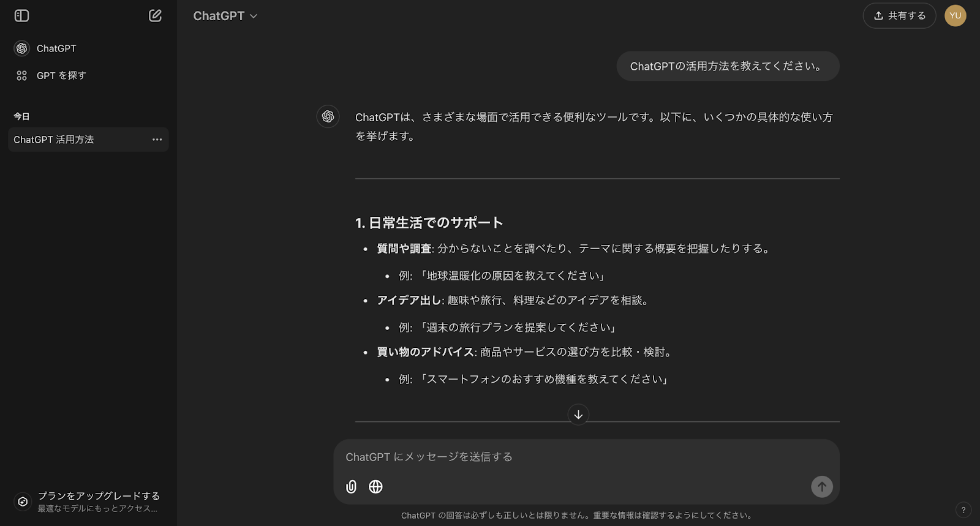This screenshot has height=526, width=980.
Task: Click the four-circles Explore GPTs icon
Action: tap(22, 75)
